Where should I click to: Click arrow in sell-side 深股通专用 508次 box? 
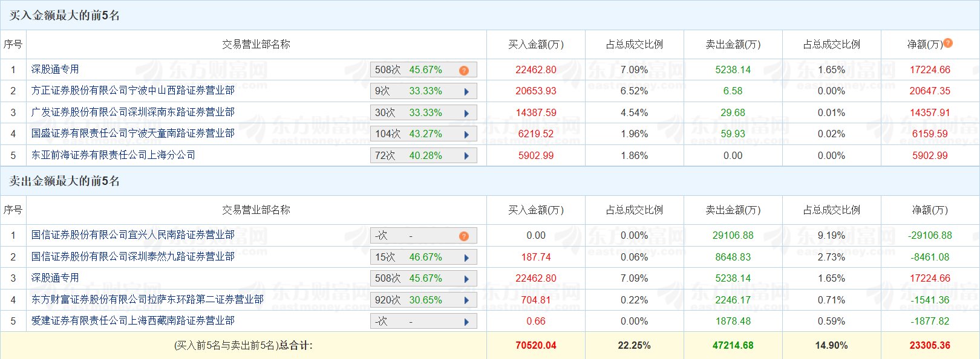(466, 279)
